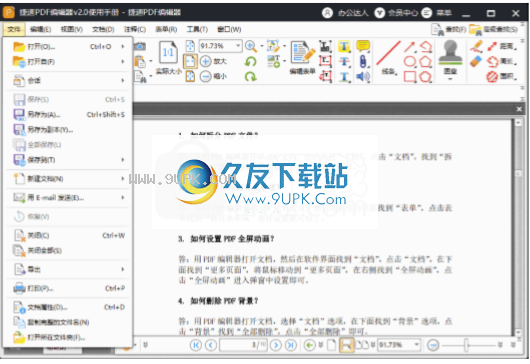Expand the Send by E-mail submenu
Image resolution: width=530 pixels, height=364 pixels.
coord(123,197)
